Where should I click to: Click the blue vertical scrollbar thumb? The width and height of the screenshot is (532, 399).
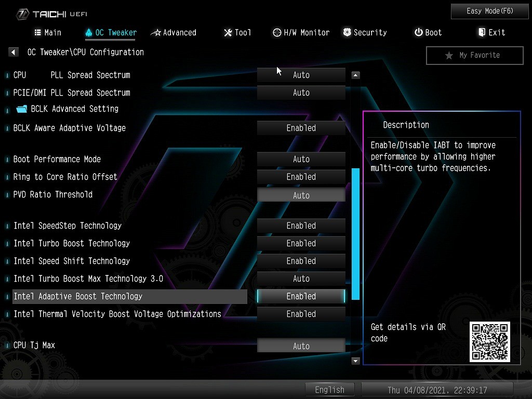[x=355, y=234]
